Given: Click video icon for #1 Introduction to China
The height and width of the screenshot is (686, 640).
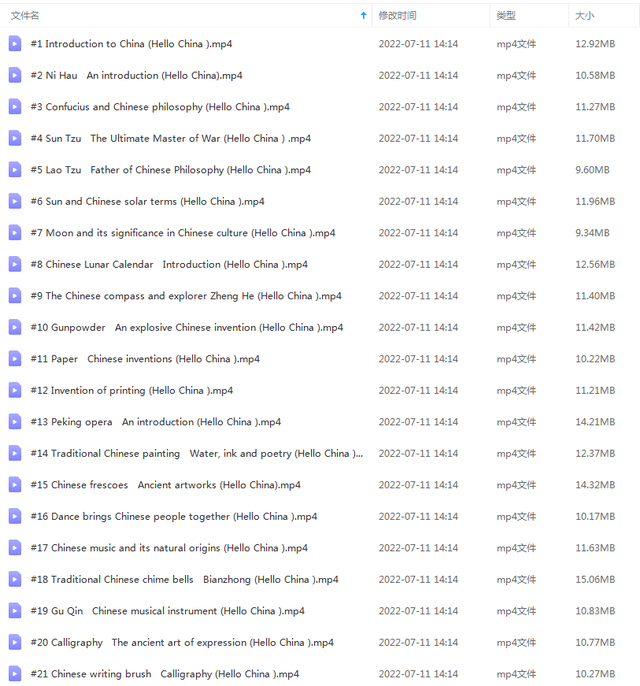Looking at the screenshot, I should pos(15,44).
